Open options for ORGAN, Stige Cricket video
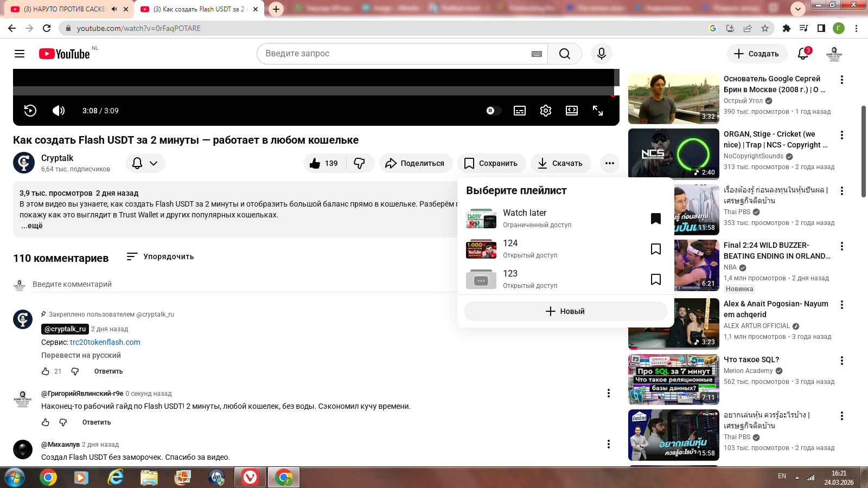 842,135
